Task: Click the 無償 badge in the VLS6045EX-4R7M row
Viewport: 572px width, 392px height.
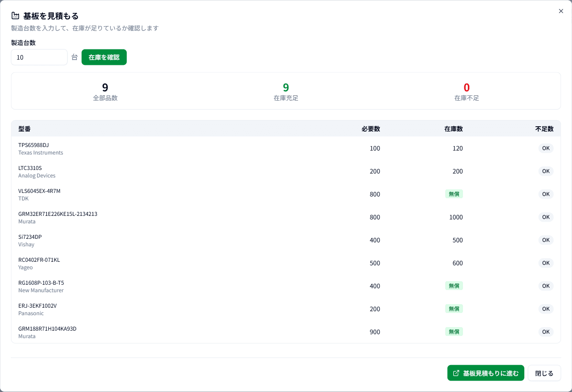Action: pyautogui.click(x=454, y=194)
